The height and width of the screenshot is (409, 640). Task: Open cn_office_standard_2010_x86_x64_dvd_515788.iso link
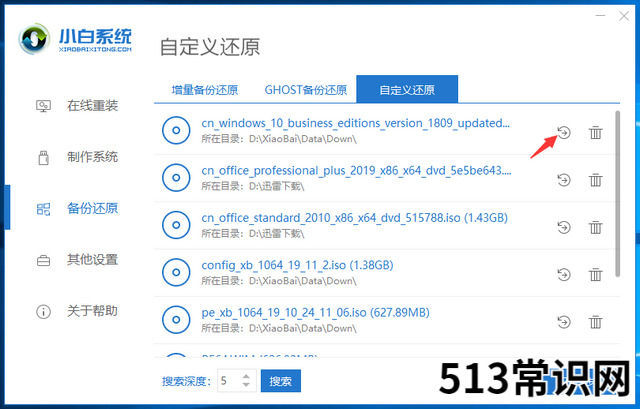[x=354, y=218]
